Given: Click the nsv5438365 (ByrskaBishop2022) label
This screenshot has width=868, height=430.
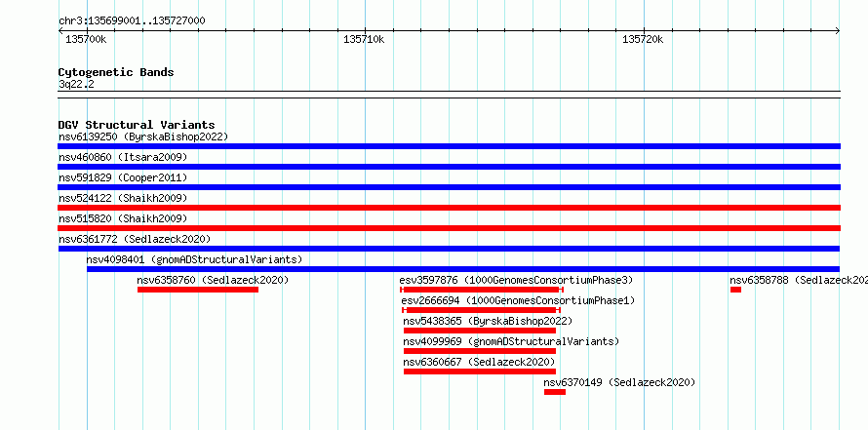Looking at the screenshot, I should (488, 321).
